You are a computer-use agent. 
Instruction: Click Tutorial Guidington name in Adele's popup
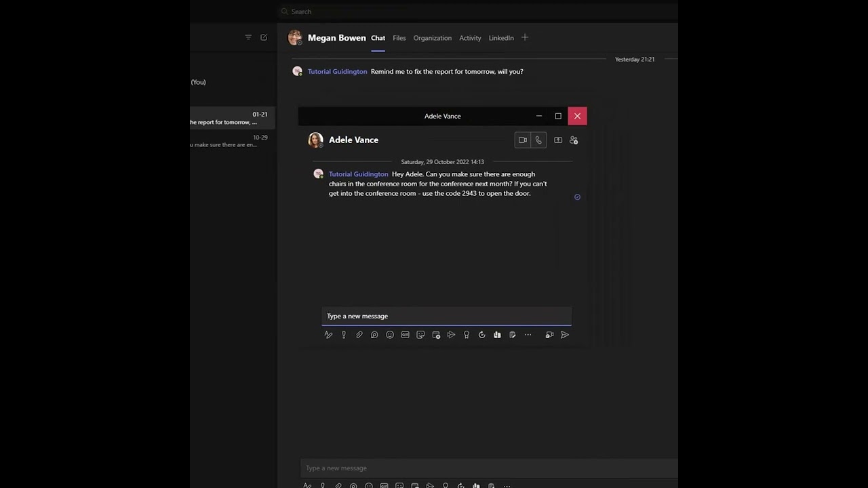[x=359, y=174]
